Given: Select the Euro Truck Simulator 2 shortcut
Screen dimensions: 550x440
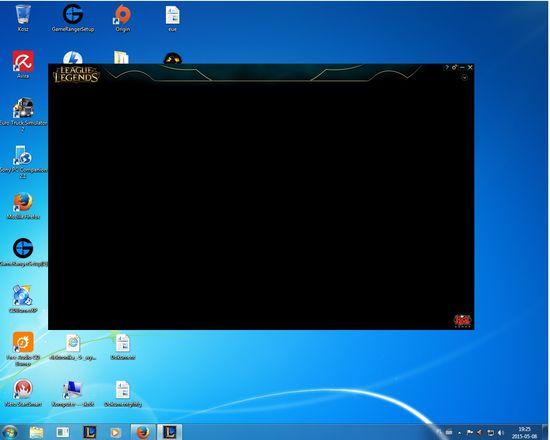Looking at the screenshot, I should pyautogui.click(x=23, y=115).
